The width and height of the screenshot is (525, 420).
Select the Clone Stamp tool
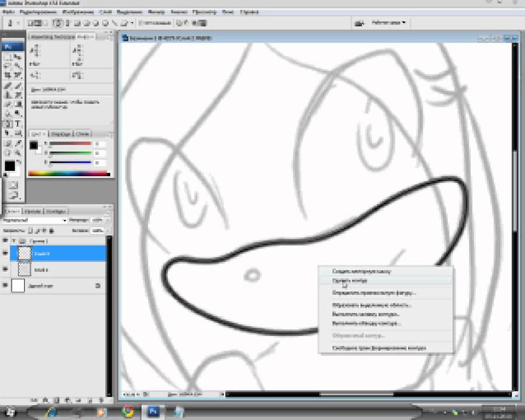[x=8, y=95]
